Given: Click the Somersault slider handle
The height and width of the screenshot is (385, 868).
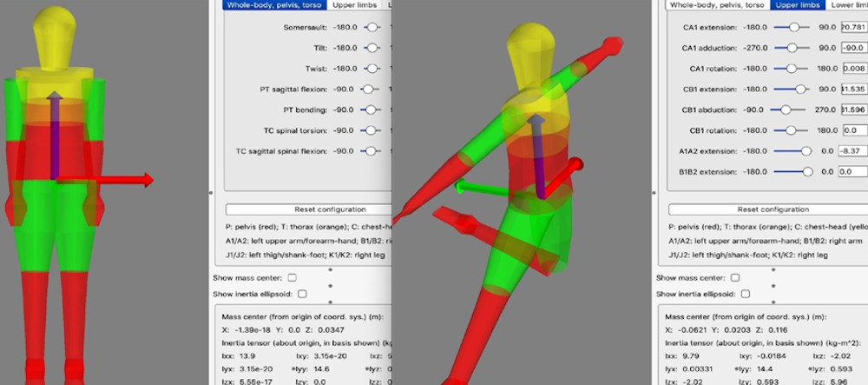Looking at the screenshot, I should [372, 27].
